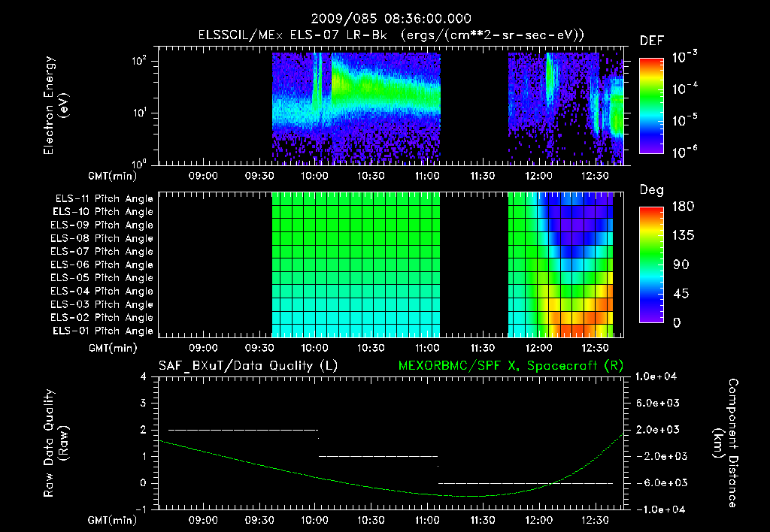Screen dimensions: 770x532
Task: Click the 10^-3 label on DEF scale
Action: (x=684, y=57)
